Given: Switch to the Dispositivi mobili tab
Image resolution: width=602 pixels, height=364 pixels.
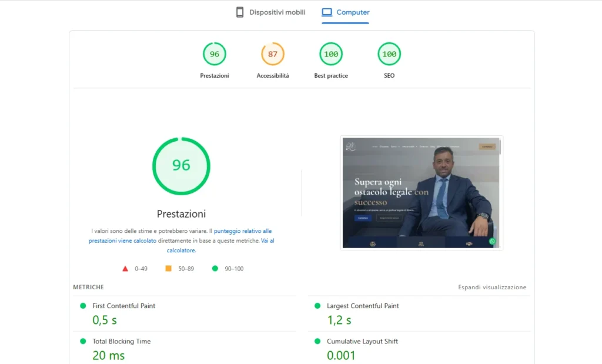Looking at the screenshot, I should 277,12.
